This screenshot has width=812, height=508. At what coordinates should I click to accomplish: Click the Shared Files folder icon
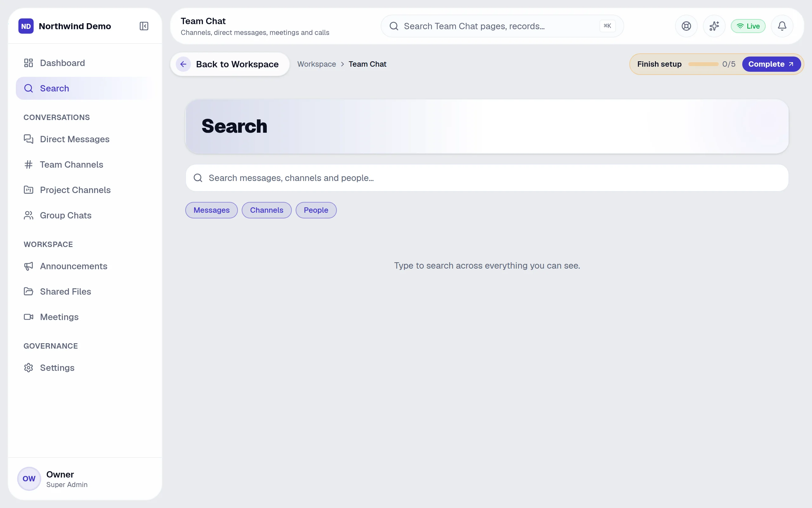29,292
